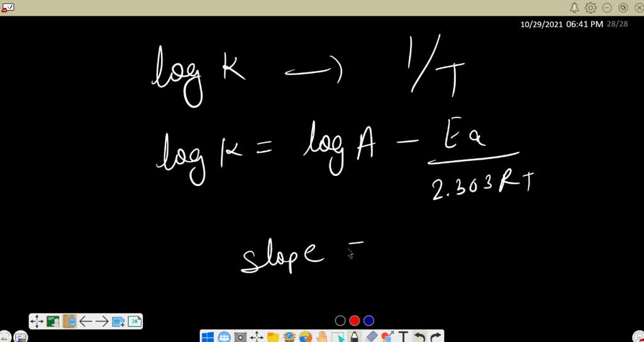Viewport: 644px width, 342px height.
Task: Click the Windows start icon in bottom toolbar
Action: click(208, 337)
